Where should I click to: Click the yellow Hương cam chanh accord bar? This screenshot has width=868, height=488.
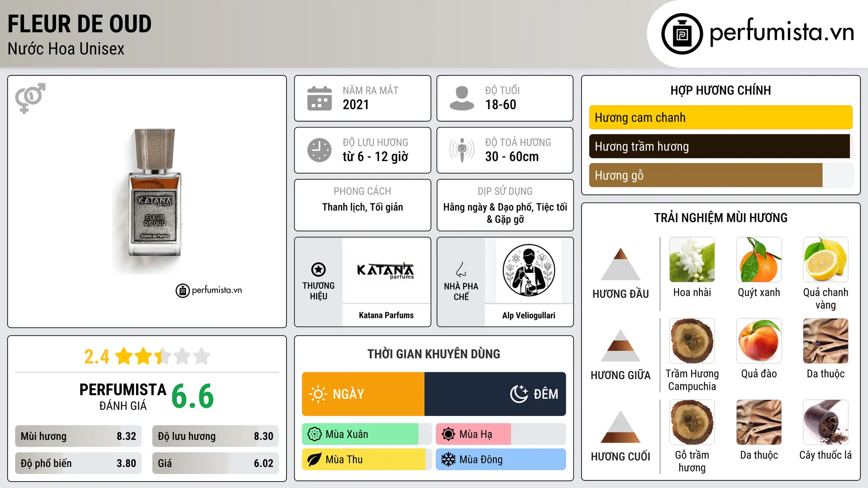[x=721, y=117]
